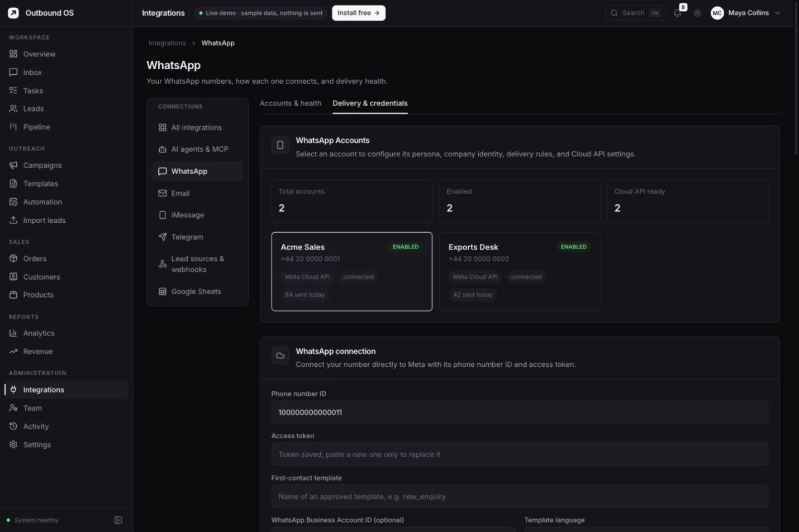
Task: Follow the Integrations breadcrumb link
Action: click(x=167, y=43)
